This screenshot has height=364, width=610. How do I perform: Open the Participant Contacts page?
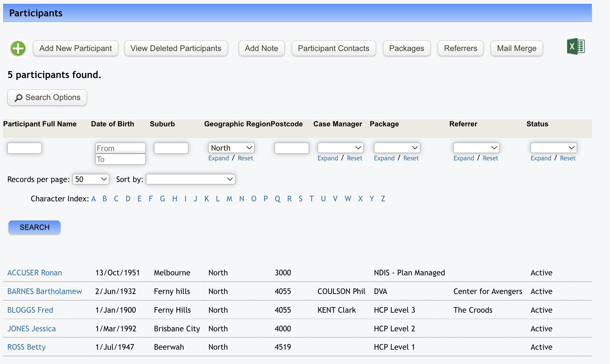coord(333,48)
